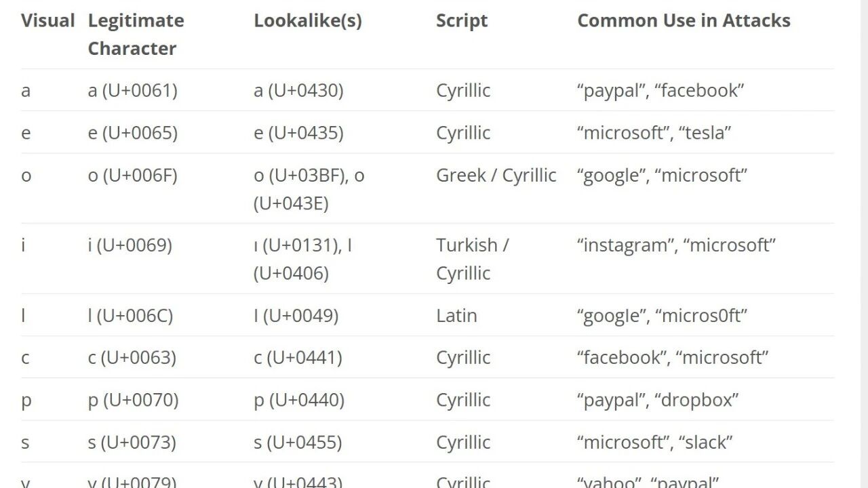Click the s (U+0455) lookalike entry
868x488 pixels.
[x=298, y=442]
